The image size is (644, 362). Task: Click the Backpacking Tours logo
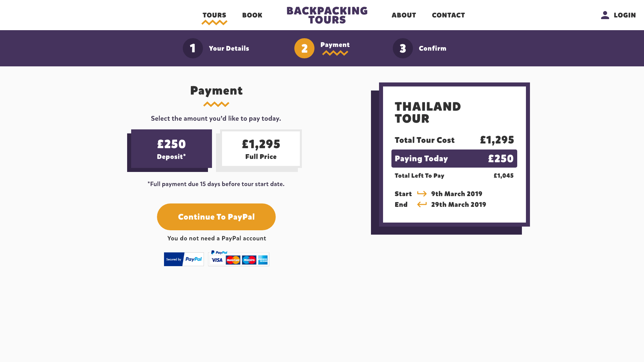pos(327,15)
